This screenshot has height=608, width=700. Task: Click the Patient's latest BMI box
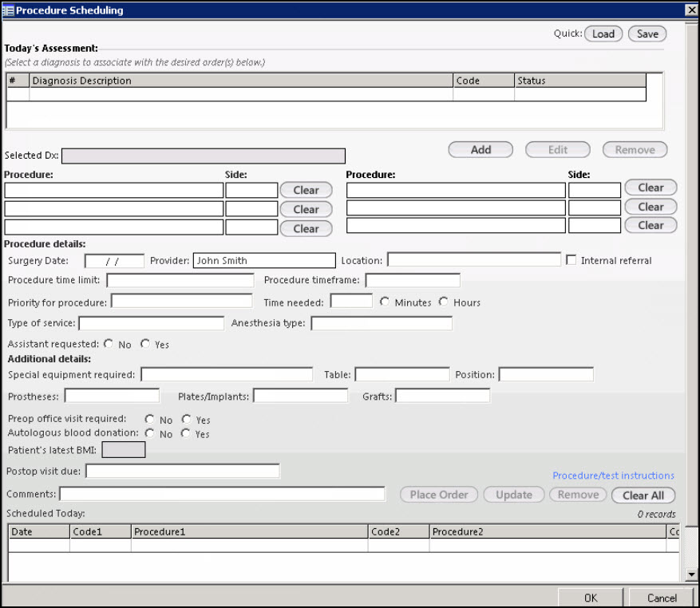124,450
